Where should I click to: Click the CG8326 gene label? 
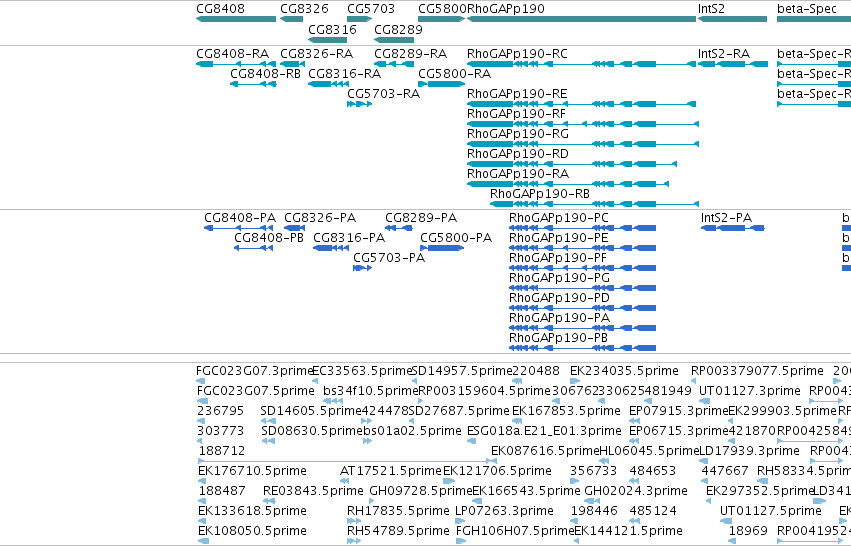304,9
